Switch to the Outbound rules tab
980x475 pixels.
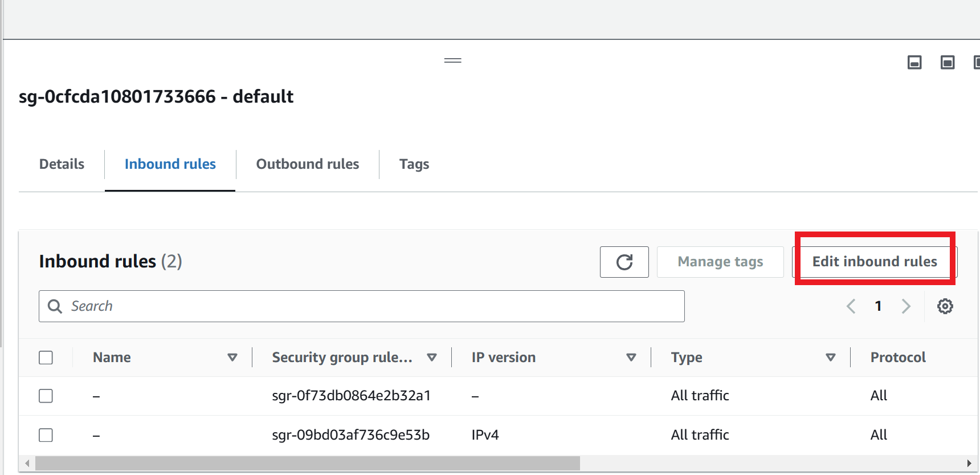click(307, 164)
